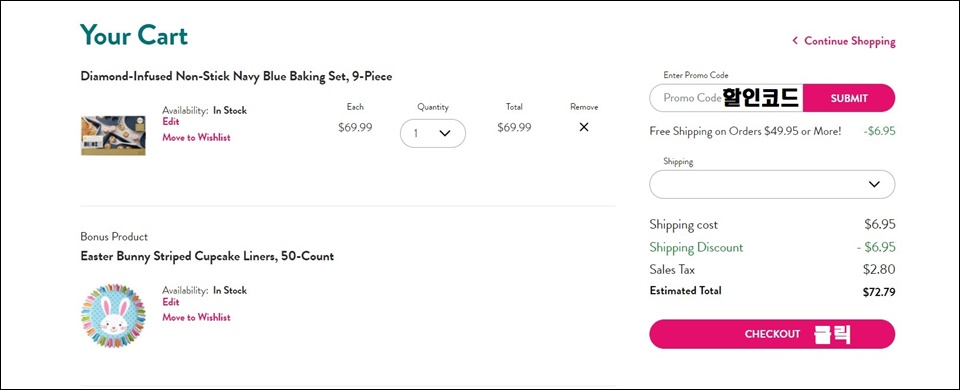Click the Your Cart heading
Image resolution: width=960 pixels, height=390 pixels.
133,35
